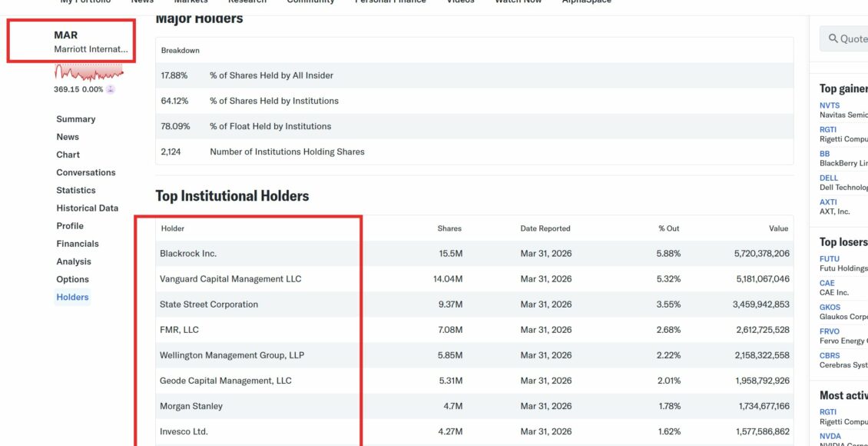Click the DELL ticker link
The height and width of the screenshot is (446, 868).
click(x=829, y=178)
